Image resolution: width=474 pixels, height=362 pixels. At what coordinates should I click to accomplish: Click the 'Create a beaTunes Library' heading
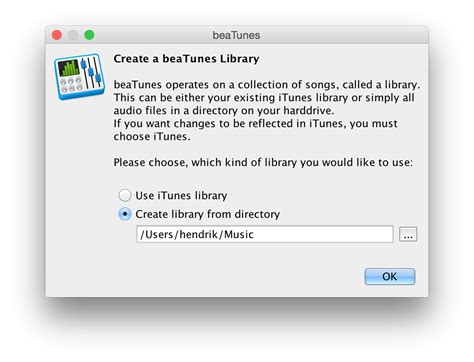pos(186,59)
